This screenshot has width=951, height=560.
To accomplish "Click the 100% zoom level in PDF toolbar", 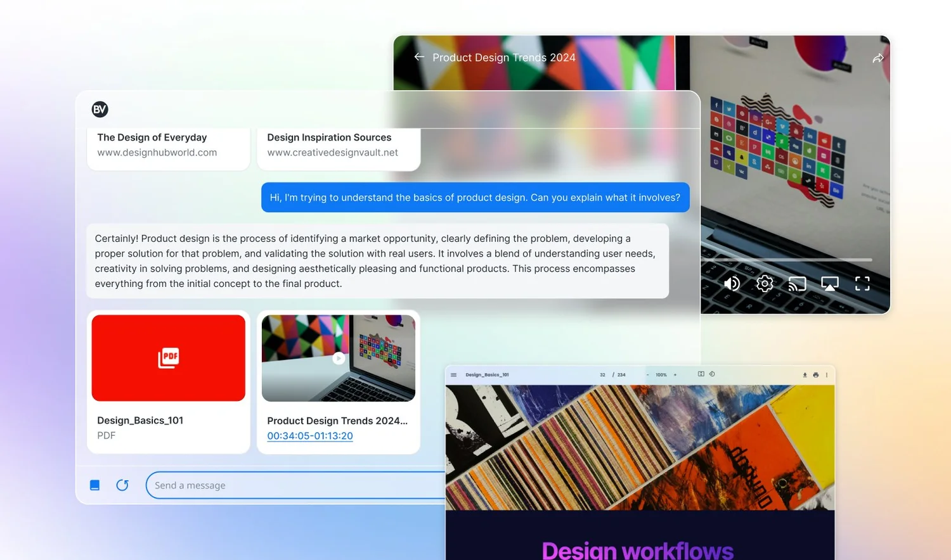I will [x=661, y=375].
